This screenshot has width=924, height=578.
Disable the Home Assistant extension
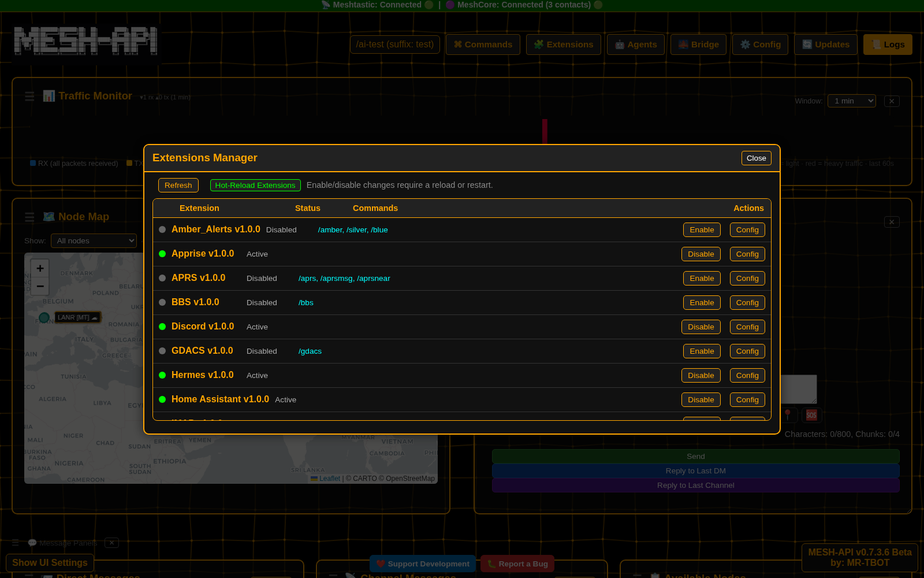[701, 399]
